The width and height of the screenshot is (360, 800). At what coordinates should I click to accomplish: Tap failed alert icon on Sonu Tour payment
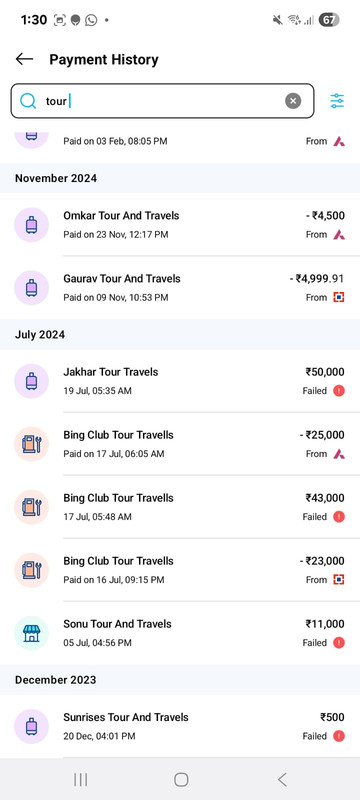(x=339, y=643)
